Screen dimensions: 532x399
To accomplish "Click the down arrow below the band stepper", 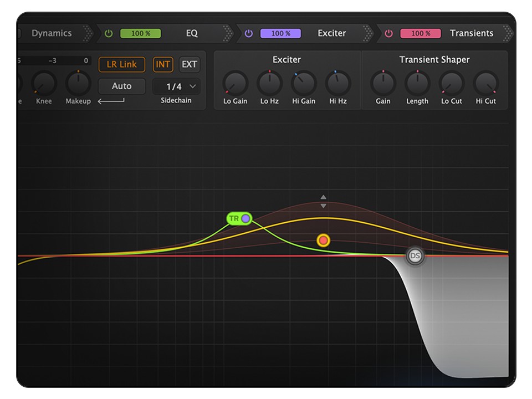I will (x=323, y=205).
